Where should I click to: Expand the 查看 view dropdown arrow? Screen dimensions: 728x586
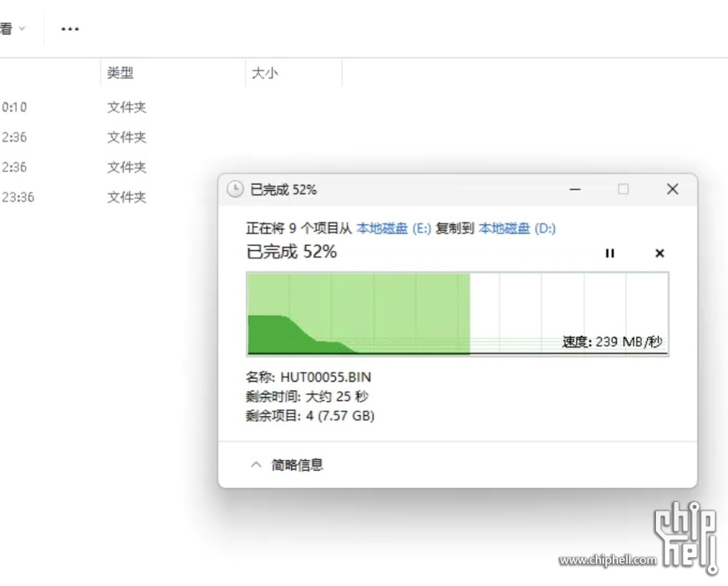click(x=22, y=29)
